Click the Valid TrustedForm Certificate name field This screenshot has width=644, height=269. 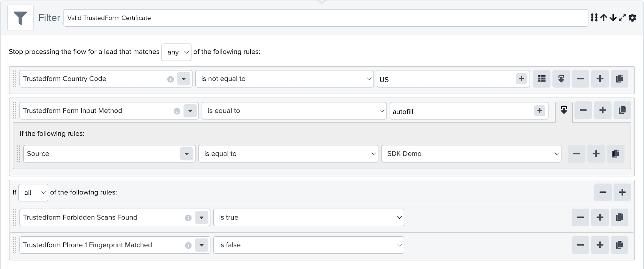coord(326,18)
